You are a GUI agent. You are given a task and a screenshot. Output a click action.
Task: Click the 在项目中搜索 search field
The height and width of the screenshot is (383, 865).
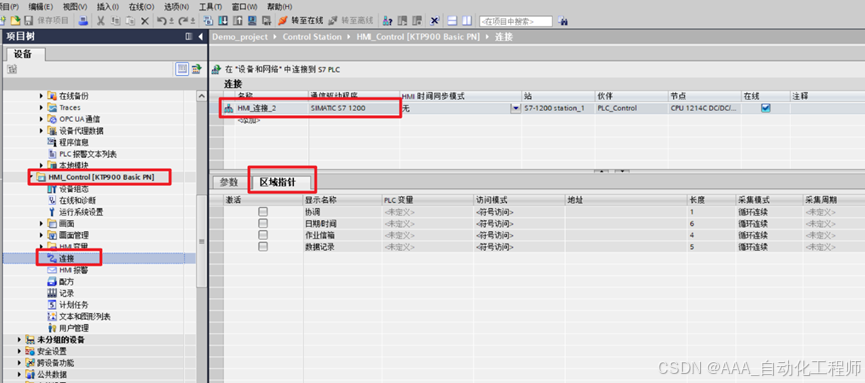(x=516, y=21)
